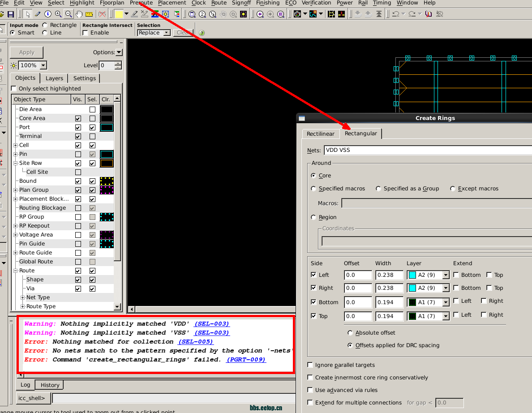Toggle visibility checkbox for Core Area
The image size is (532, 413).
coord(78,118)
